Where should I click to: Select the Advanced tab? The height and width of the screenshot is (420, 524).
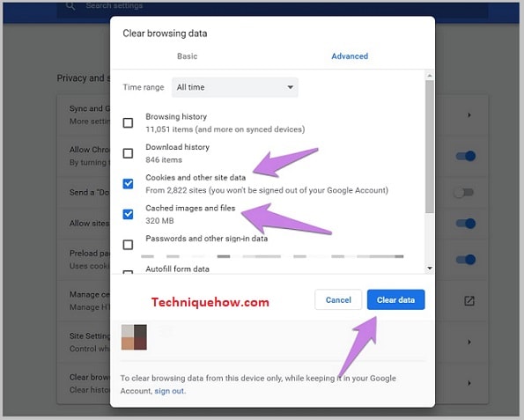[x=350, y=56]
